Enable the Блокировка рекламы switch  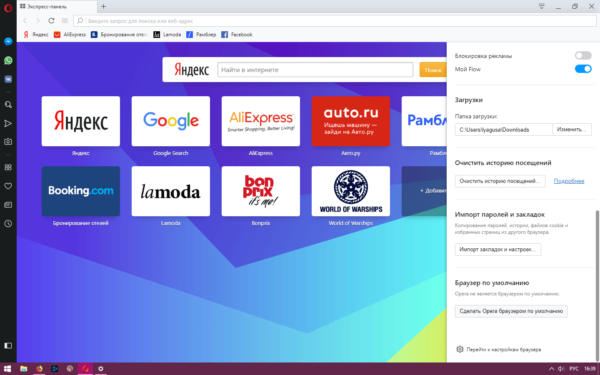click(583, 55)
